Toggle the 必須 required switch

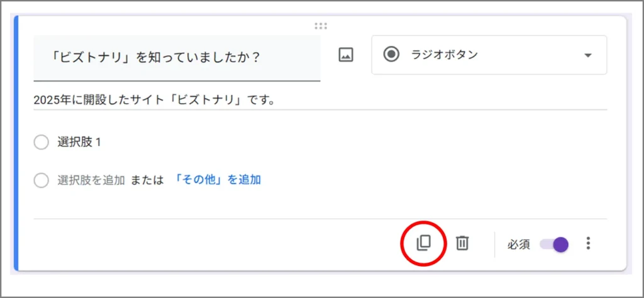tap(555, 244)
